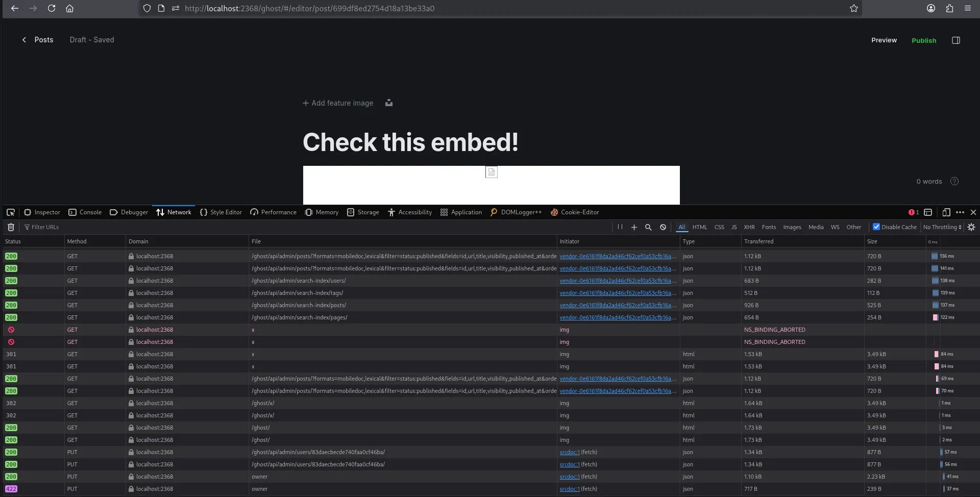Toggle responsive design mode icon
Image resolution: width=980 pixels, height=497 pixels.
(x=946, y=212)
